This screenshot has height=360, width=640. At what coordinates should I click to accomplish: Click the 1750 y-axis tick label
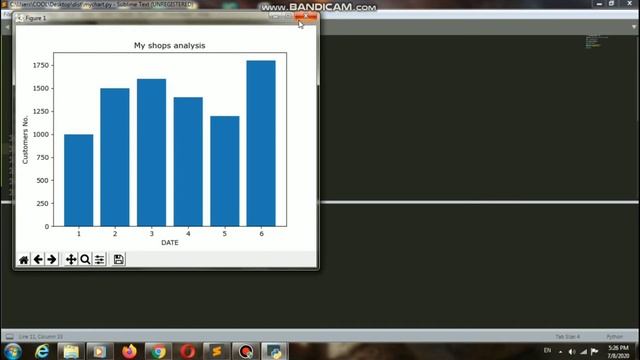(41, 65)
